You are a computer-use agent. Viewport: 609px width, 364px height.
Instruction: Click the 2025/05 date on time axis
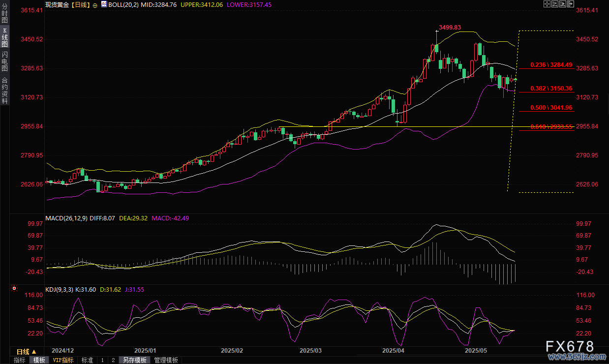pyautogui.click(x=475, y=351)
